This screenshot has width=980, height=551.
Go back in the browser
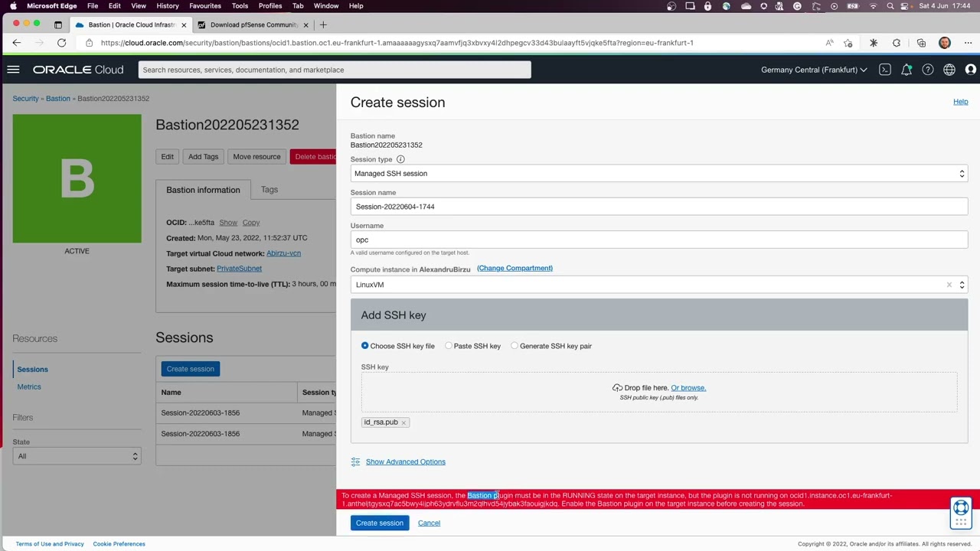pyautogui.click(x=16, y=43)
